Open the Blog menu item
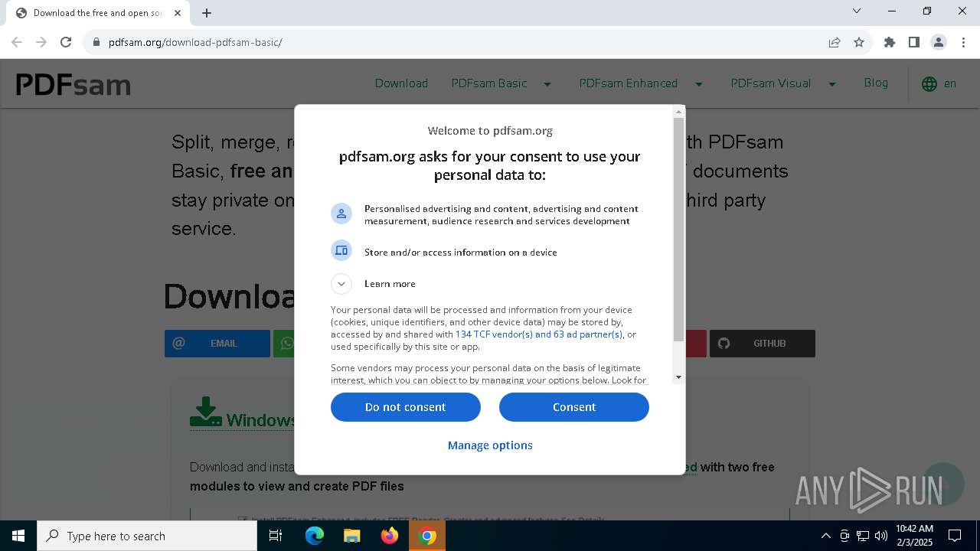 (x=876, y=83)
